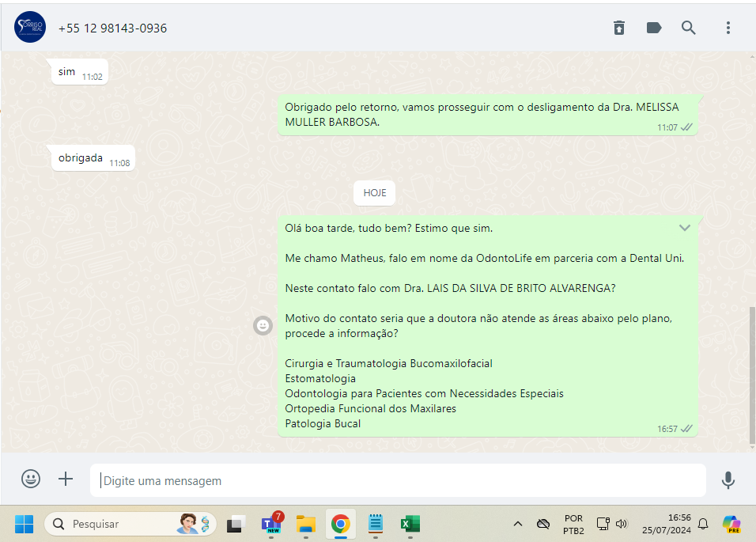Open Excel from the taskbar

(410, 524)
